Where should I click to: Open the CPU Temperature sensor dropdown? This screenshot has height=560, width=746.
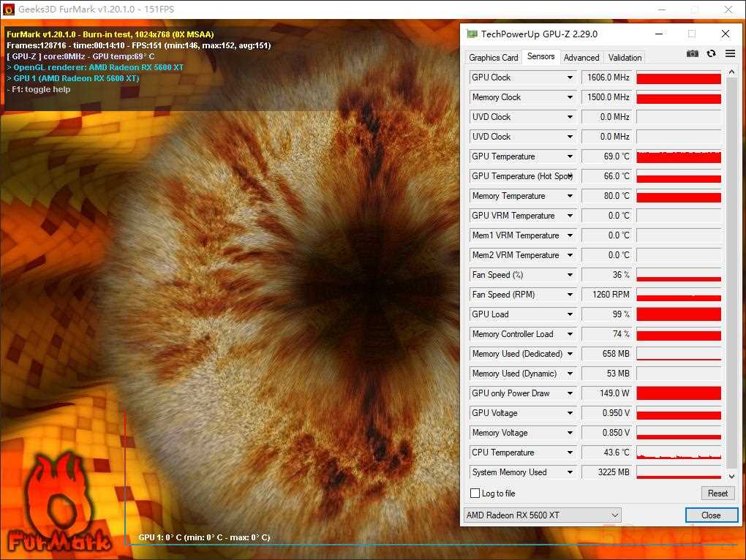(570, 453)
